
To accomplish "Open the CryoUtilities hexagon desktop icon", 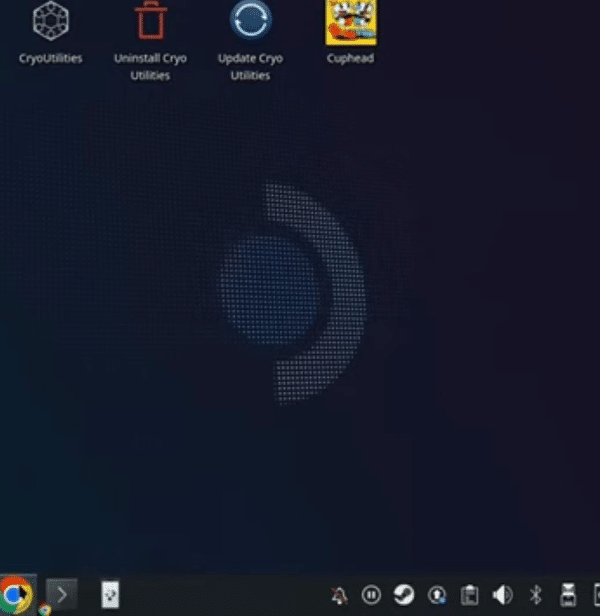I will (51, 20).
